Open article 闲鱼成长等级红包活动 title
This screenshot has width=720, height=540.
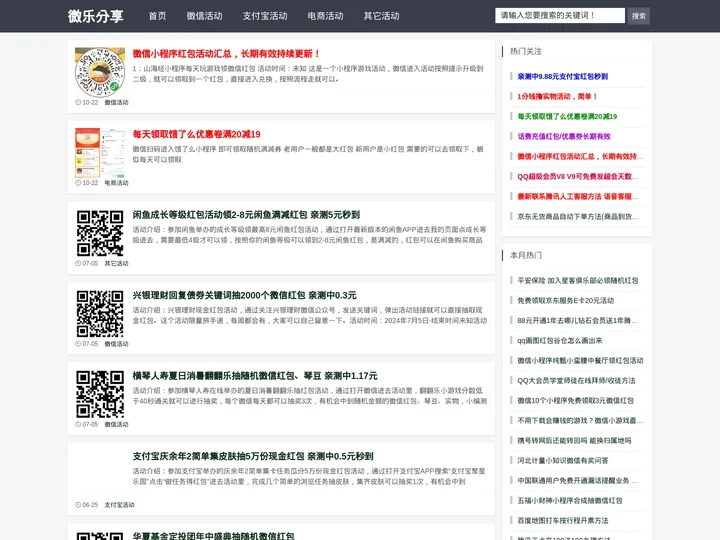(x=246, y=214)
